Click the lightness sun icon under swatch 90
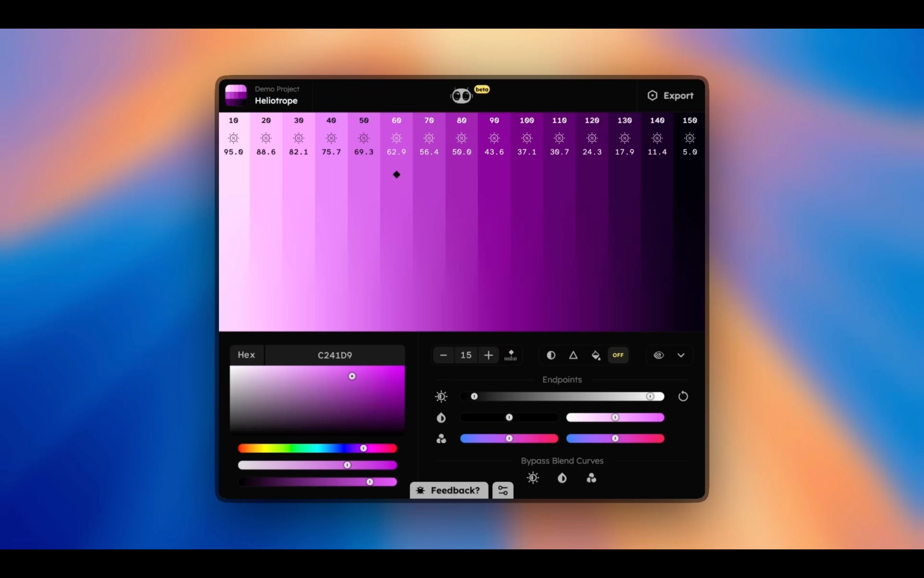924x578 pixels. [494, 138]
